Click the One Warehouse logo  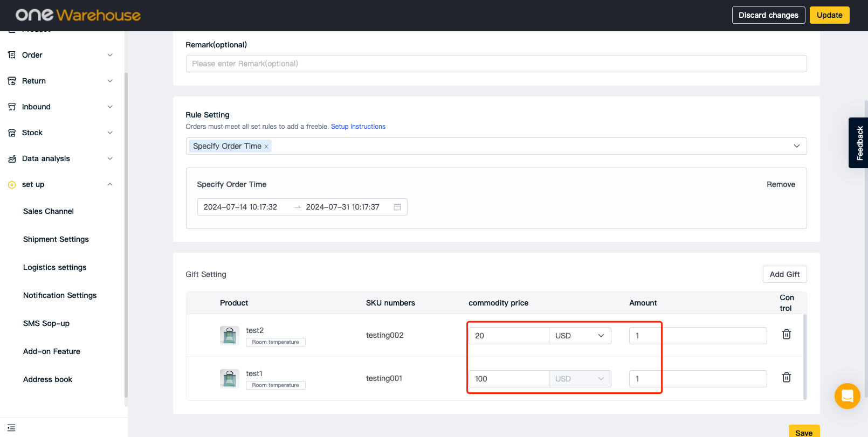[x=78, y=15]
